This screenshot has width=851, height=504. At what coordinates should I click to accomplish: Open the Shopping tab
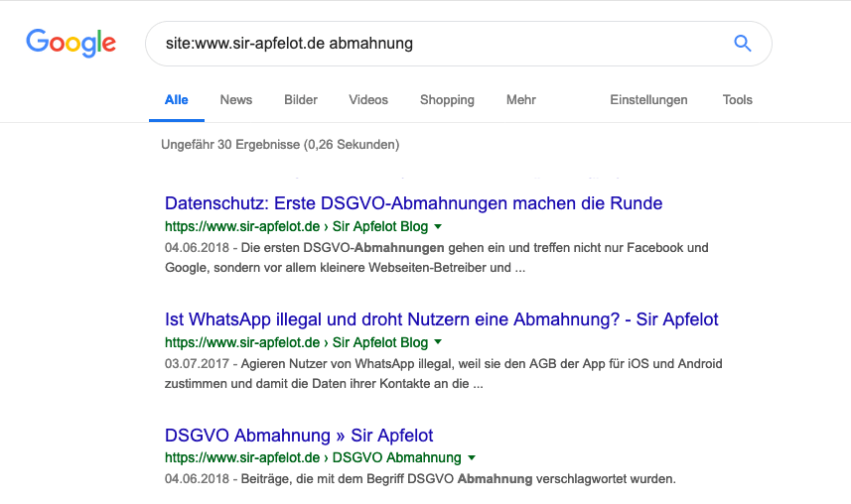(x=447, y=100)
